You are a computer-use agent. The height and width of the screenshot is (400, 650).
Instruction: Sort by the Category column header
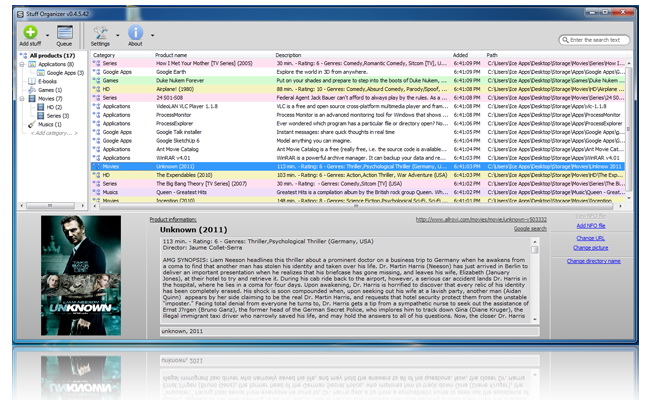(x=104, y=55)
